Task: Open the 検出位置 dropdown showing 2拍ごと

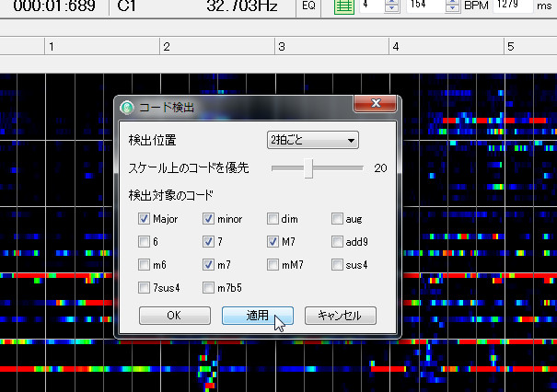Action: 313,140
